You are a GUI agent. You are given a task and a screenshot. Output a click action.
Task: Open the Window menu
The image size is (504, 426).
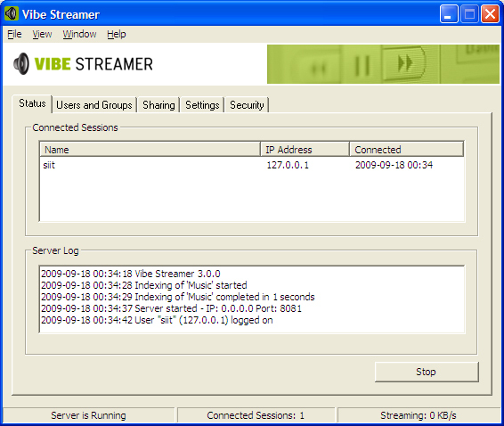point(79,34)
